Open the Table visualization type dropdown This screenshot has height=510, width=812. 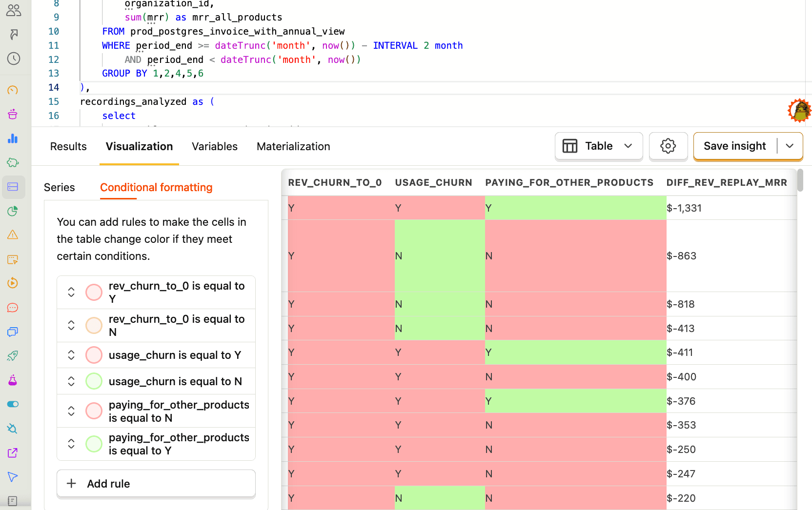(x=599, y=146)
